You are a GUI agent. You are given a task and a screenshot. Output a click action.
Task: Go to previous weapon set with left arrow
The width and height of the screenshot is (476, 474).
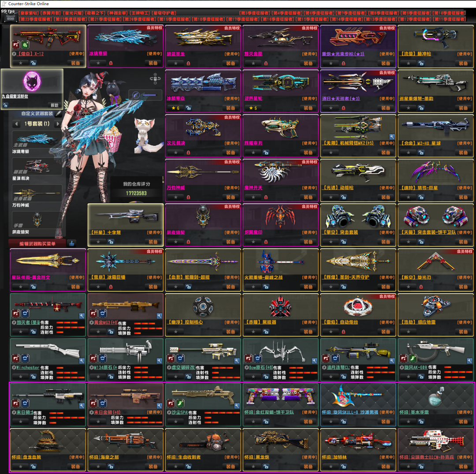click(x=16, y=124)
